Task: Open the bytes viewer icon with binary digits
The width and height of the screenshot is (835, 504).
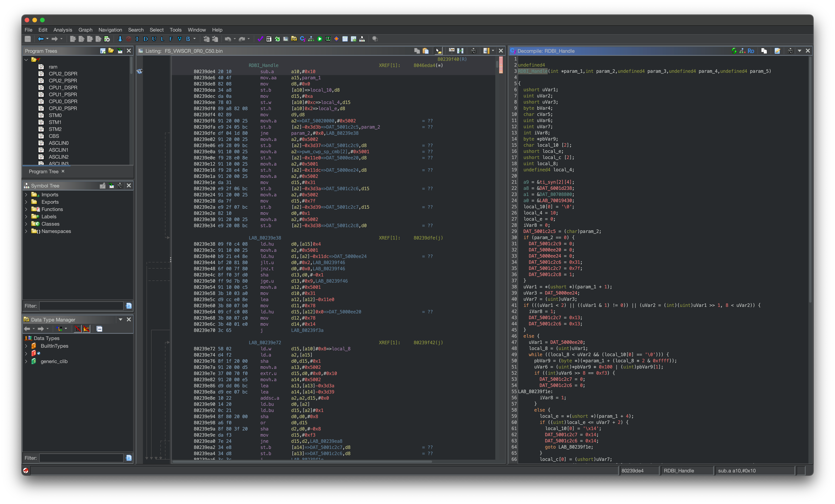Action: click(269, 39)
